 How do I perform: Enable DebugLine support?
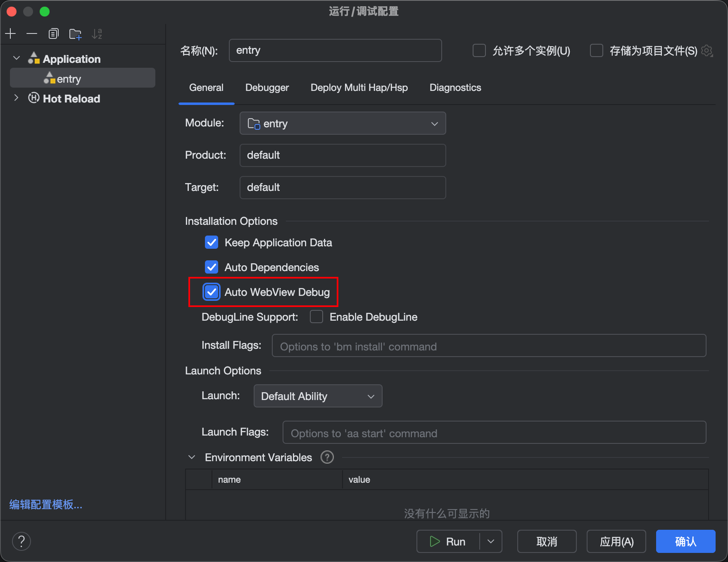(316, 317)
